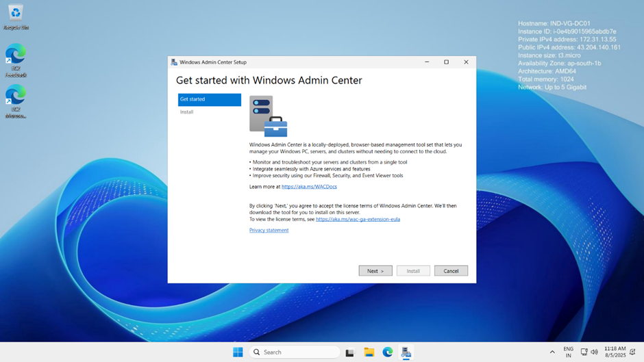The image size is (644, 362).
Task: Minimize the Windows Admin Center Setup window
Action: click(427, 62)
